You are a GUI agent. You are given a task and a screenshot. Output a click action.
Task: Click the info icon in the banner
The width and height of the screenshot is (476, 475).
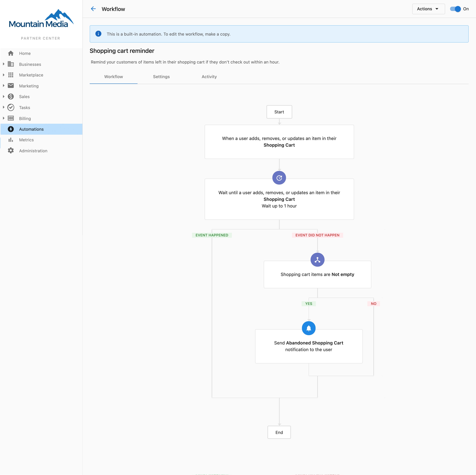point(98,34)
